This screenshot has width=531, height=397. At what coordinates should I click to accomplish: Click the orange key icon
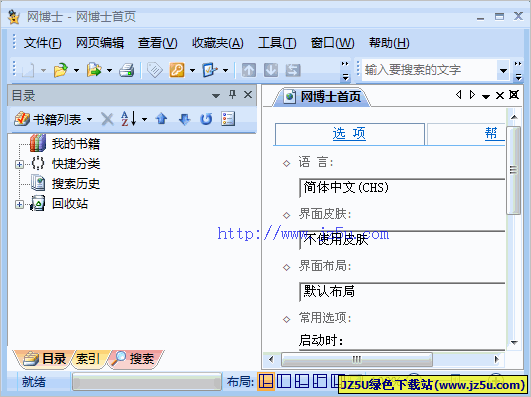tap(177, 70)
